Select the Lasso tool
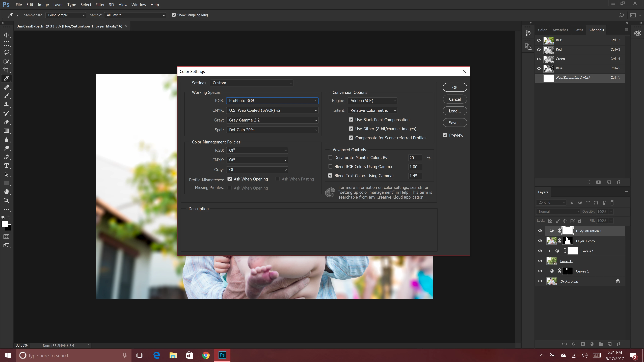The width and height of the screenshot is (644, 362). point(7,52)
